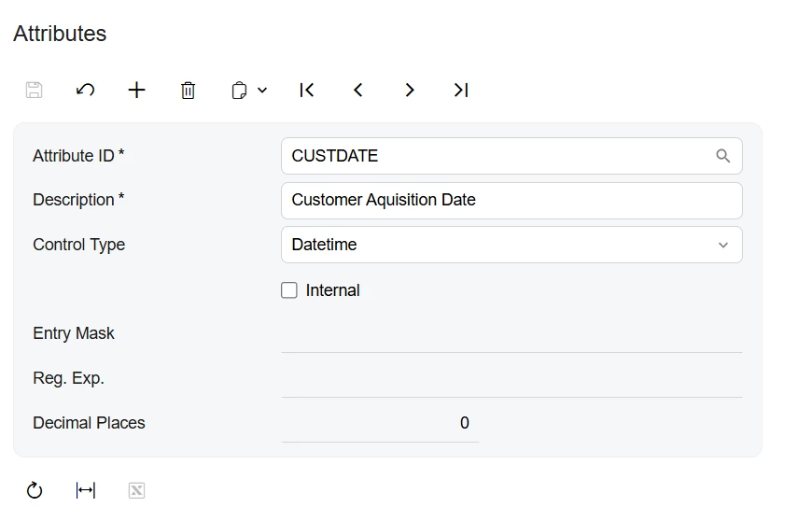The image size is (812, 507).
Task: Click the Reg. Exp. field
Action: (511, 379)
